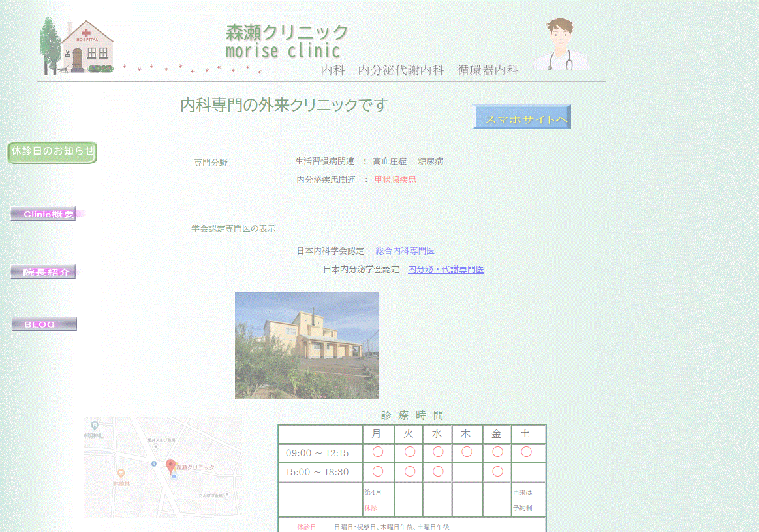Click the 坂井アルプ薬局 pharmacy map marker
This screenshot has height=532, width=759.
pos(155,447)
